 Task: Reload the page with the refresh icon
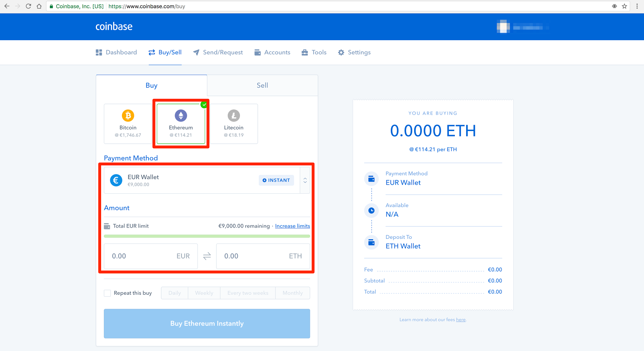[28, 6]
